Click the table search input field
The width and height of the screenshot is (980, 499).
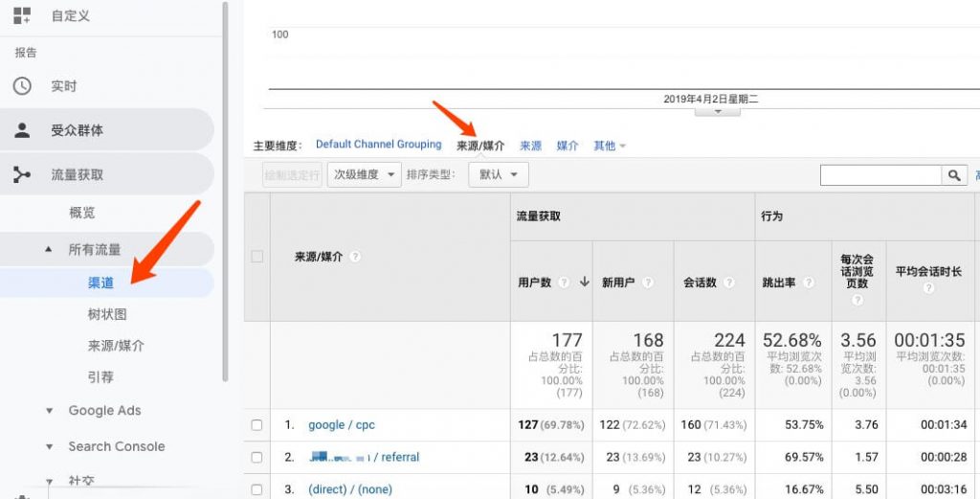click(x=880, y=175)
